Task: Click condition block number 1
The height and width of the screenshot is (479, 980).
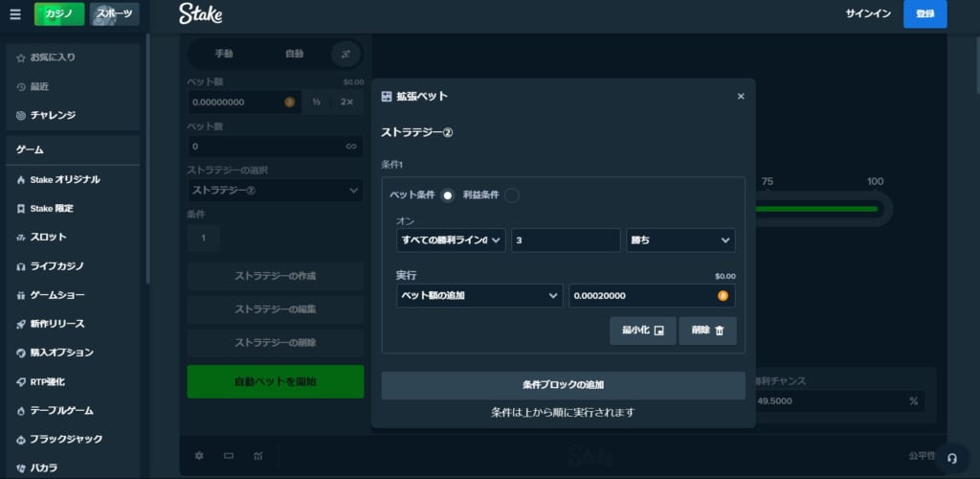Action: click(x=203, y=239)
